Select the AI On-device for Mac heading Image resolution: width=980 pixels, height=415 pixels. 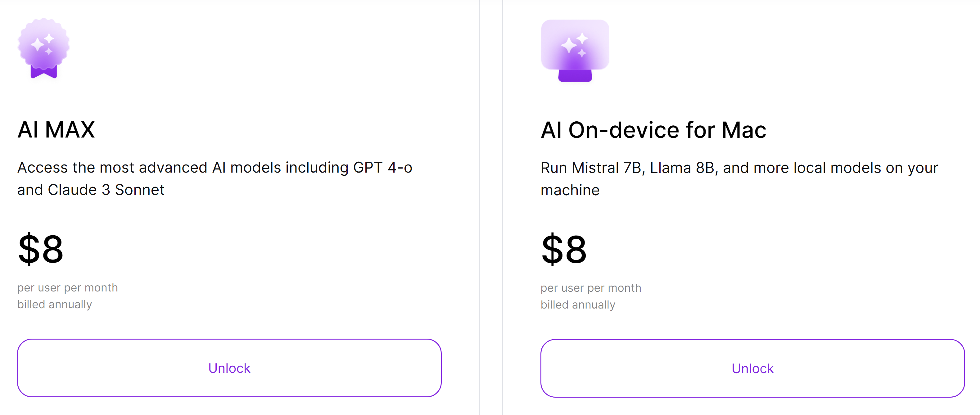pyautogui.click(x=653, y=130)
